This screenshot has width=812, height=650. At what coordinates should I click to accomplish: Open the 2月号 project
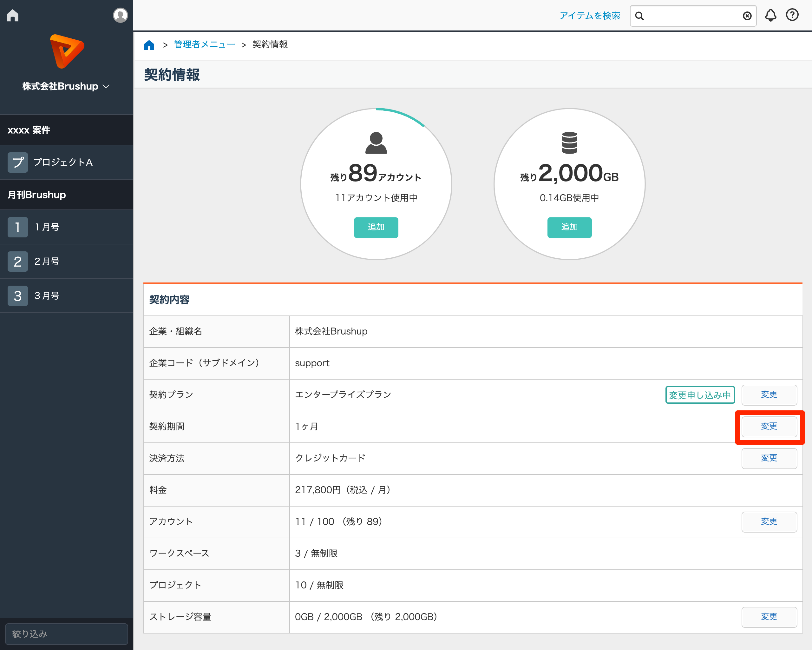tap(67, 262)
